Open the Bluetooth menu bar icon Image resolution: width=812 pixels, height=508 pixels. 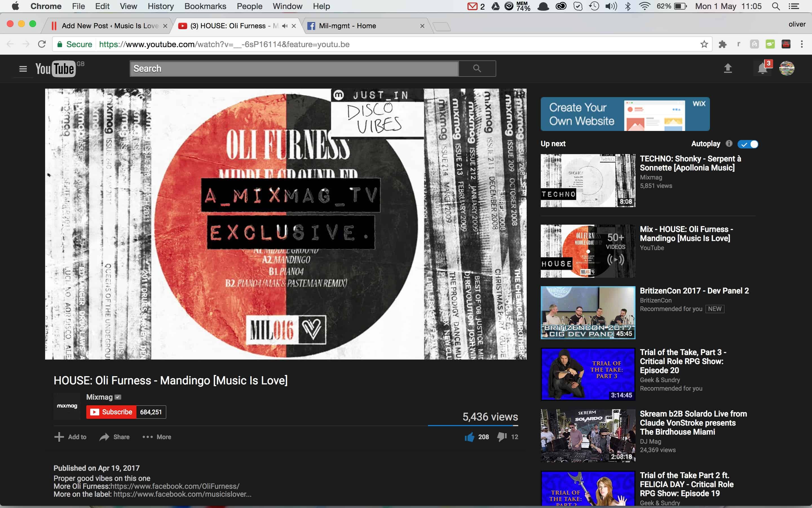pyautogui.click(x=628, y=6)
